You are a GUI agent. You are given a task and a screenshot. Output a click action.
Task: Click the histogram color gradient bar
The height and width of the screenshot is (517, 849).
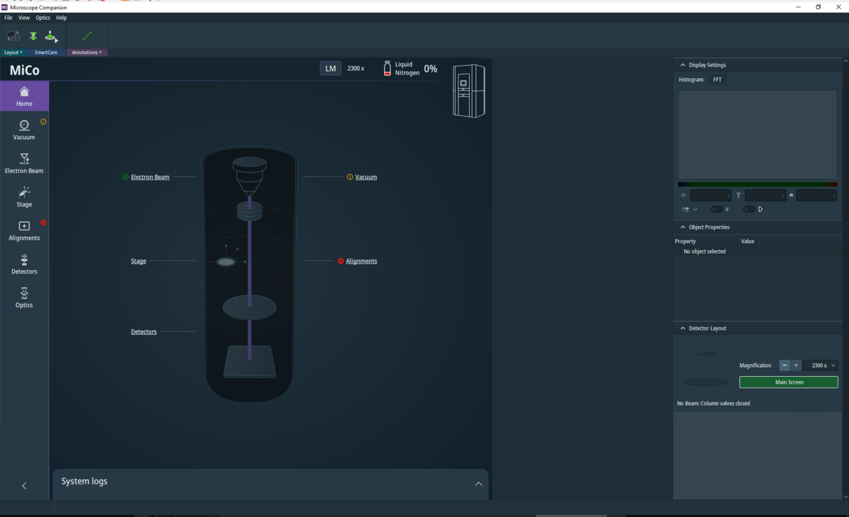757,185
